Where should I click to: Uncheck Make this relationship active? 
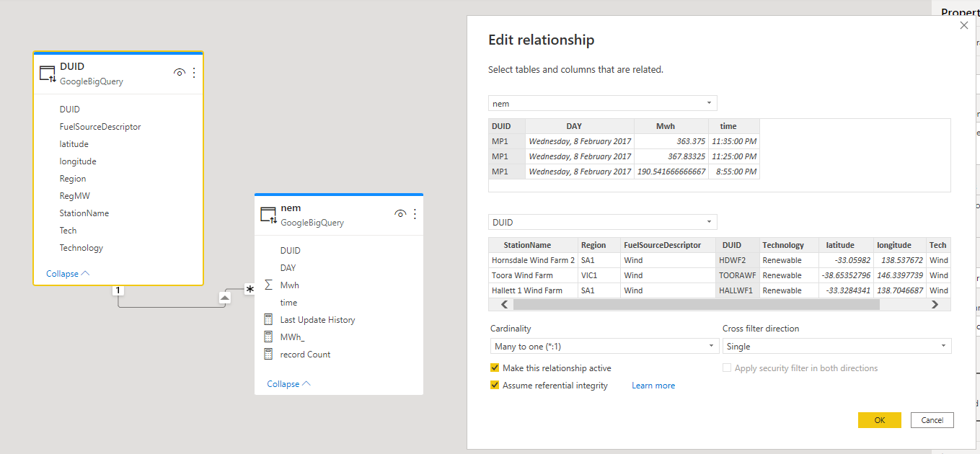pos(495,368)
